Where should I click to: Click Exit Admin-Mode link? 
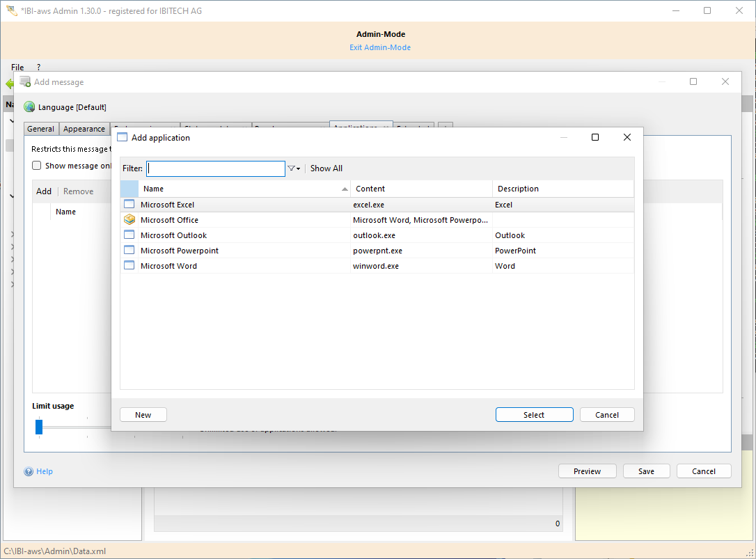coord(380,47)
